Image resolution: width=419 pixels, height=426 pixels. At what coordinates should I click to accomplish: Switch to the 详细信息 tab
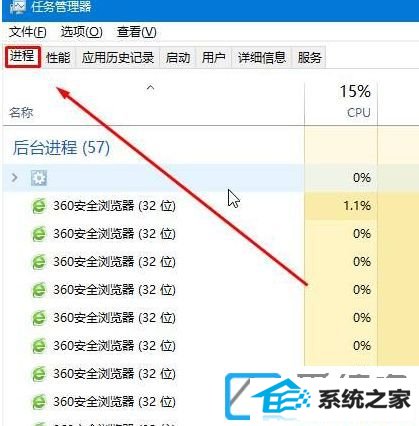click(x=262, y=58)
